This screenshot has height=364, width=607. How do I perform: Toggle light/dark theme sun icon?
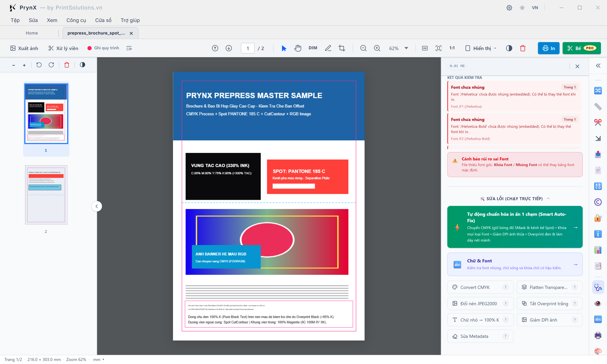[522, 8]
